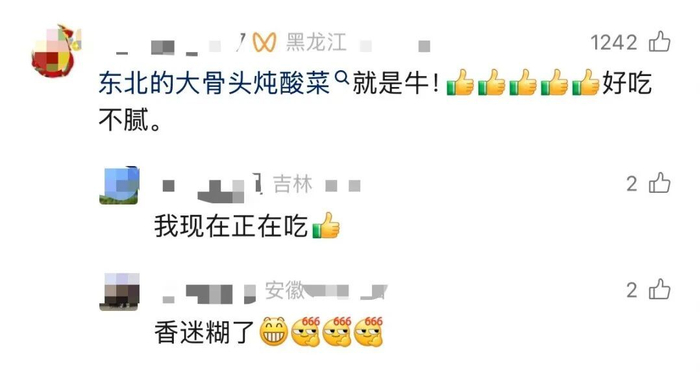The width and height of the screenshot is (700, 372).
Task: Open the 吉林 user's blue avatar
Action: coord(119,185)
